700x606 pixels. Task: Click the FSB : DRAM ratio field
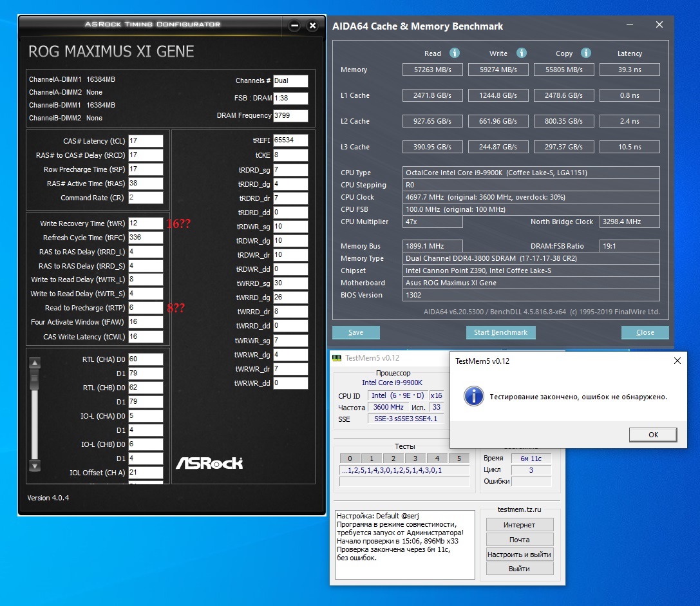point(290,99)
